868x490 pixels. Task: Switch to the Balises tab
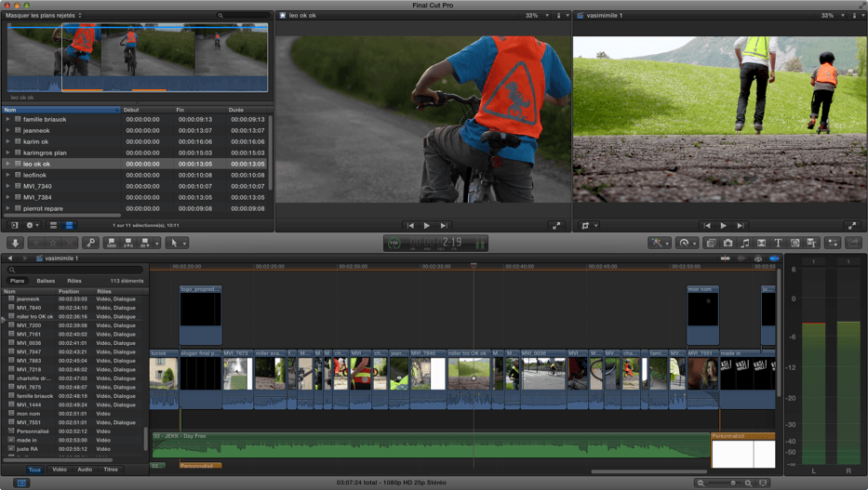46,281
